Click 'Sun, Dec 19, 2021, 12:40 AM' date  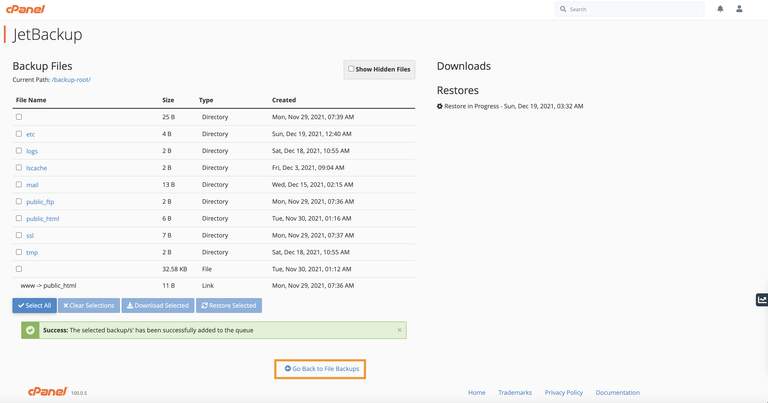(x=312, y=134)
